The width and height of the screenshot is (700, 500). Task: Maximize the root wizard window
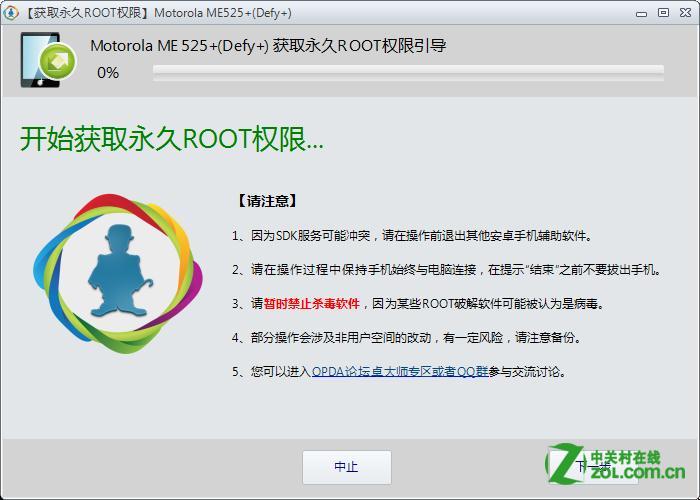[x=664, y=13]
